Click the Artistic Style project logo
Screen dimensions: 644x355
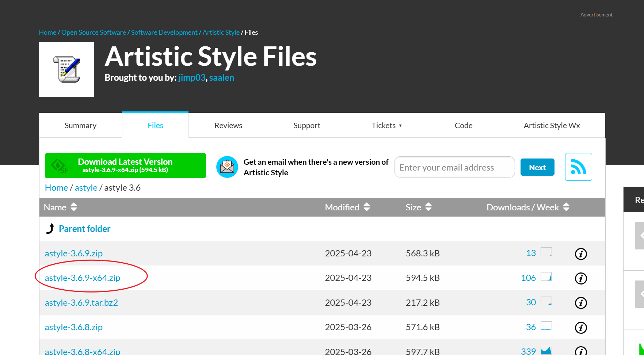pos(66,69)
